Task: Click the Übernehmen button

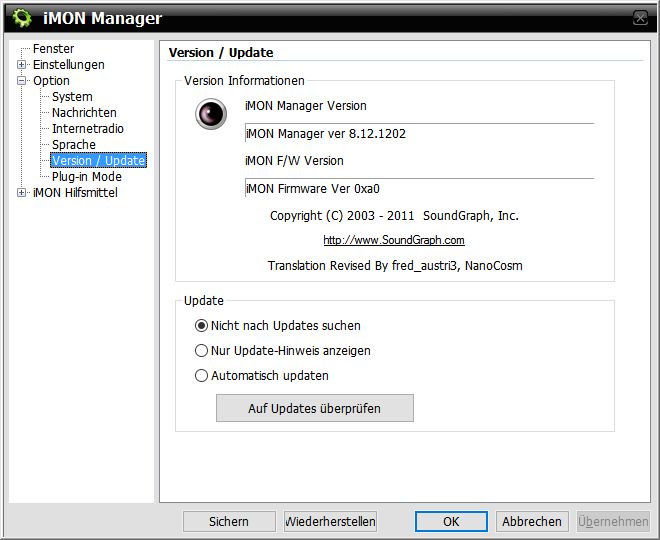Action: (x=613, y=521)
